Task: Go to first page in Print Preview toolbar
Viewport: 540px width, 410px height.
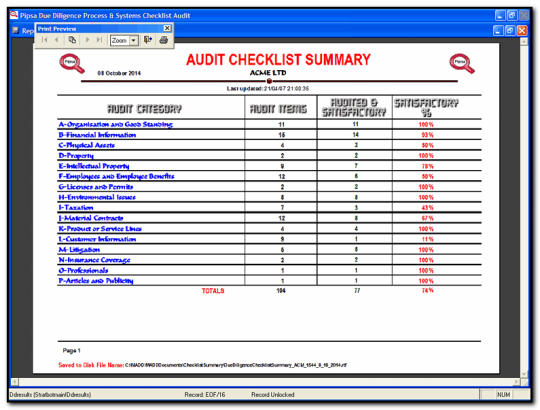Action: [x=44, y=40]
